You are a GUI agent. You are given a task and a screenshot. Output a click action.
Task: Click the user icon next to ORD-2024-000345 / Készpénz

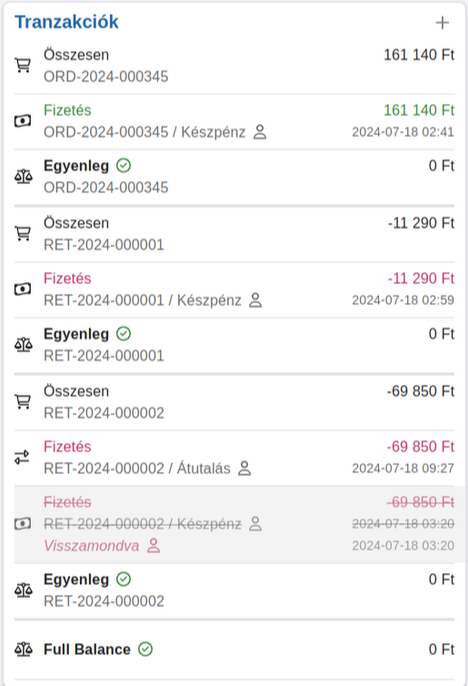coord(260,132)
